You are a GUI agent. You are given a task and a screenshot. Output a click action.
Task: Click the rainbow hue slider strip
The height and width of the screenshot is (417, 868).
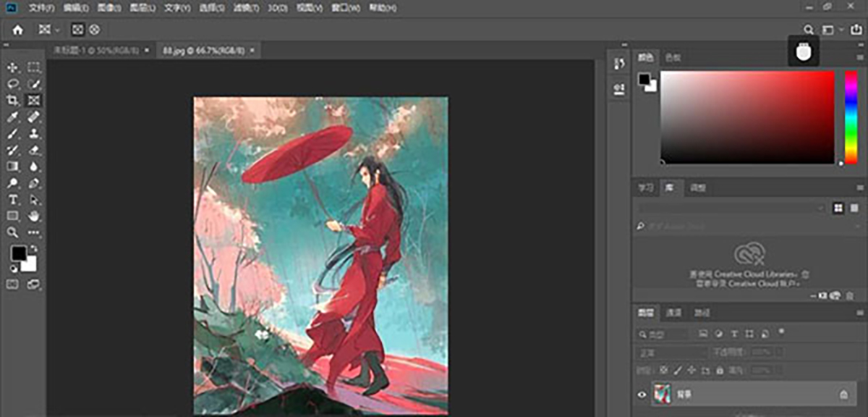pyautogui.click(x=851, y=117)
